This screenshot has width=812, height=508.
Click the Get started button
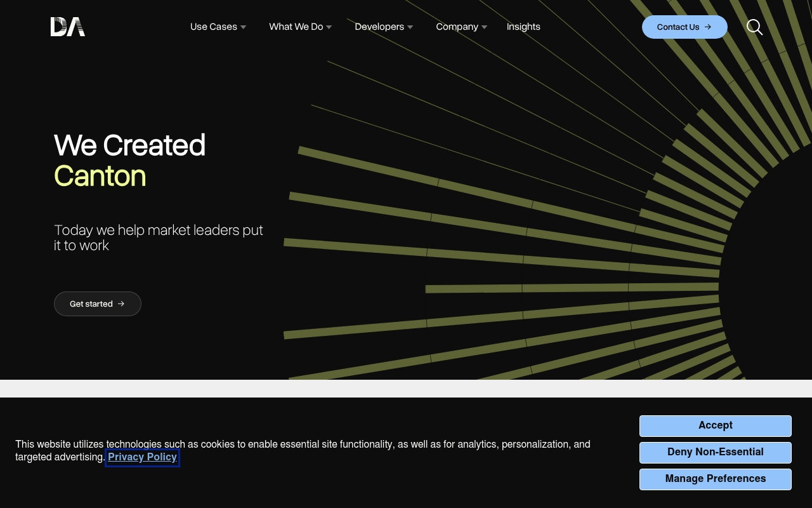98,304
